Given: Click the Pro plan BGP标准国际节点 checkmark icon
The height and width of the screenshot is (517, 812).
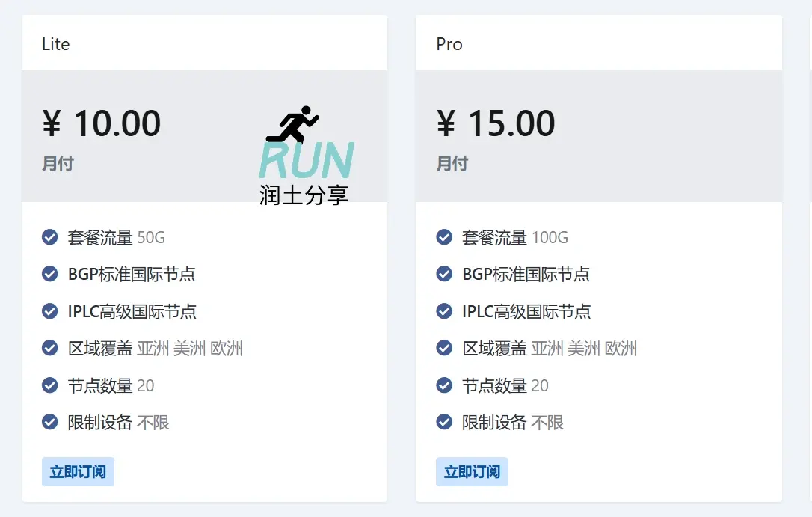Looking at the screenshot, I should [444, 275].
